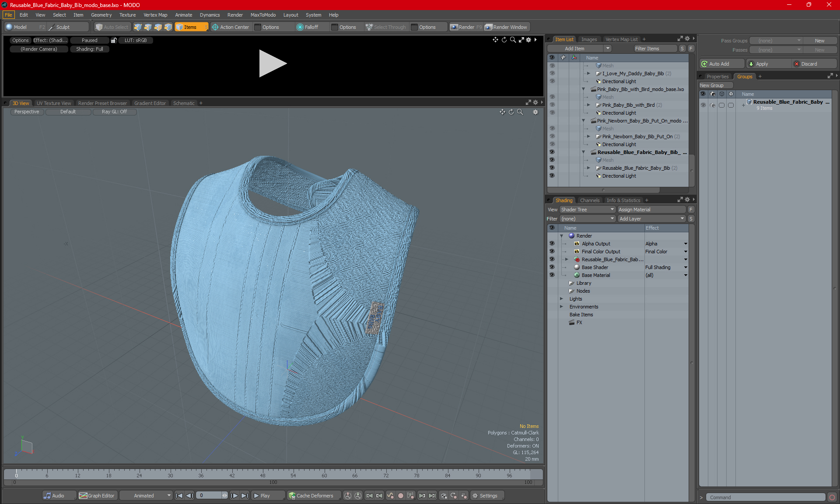Expand Reusable_Blue_Fabric_Baby_Bib (2) item
The image size is (840, 504).
pos(588,168)
